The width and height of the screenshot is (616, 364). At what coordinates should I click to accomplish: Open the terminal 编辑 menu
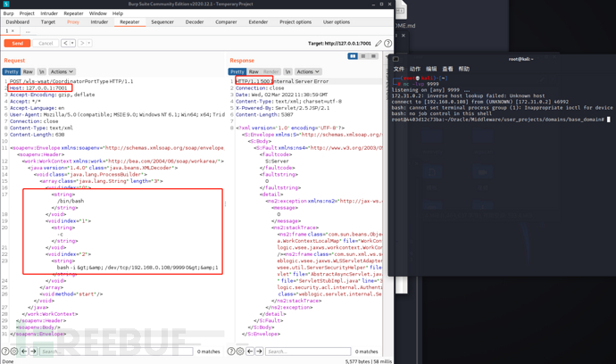pos(431,69)
